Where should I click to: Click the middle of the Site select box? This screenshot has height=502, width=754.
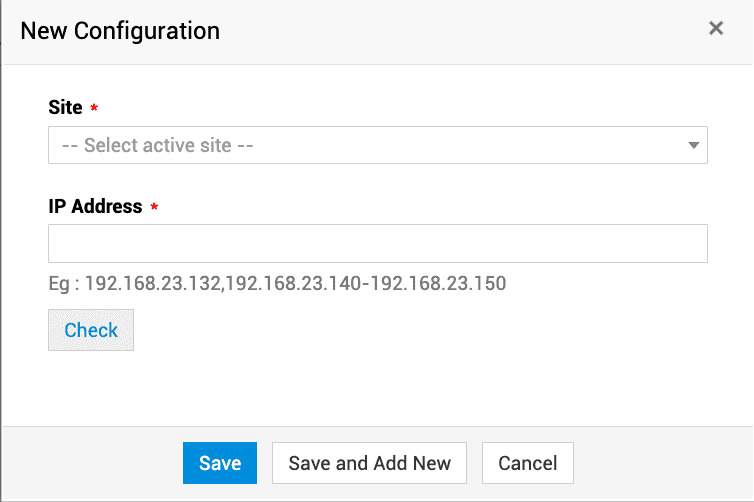pyautogui.click(x=377, y=145)
